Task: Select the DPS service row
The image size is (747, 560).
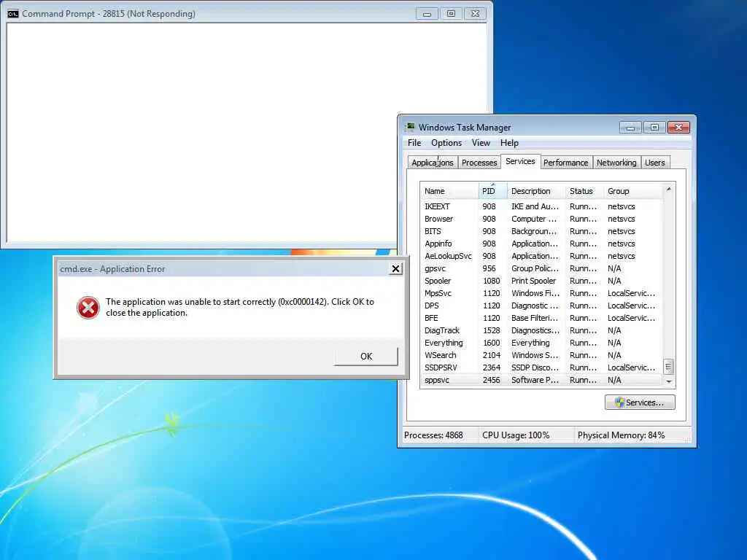Action: click(x=541, y=306)
